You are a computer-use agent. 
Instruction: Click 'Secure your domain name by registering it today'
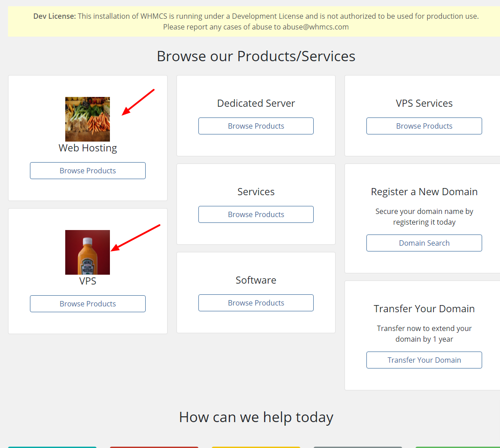pyautogui.click(x=424, y=217)
